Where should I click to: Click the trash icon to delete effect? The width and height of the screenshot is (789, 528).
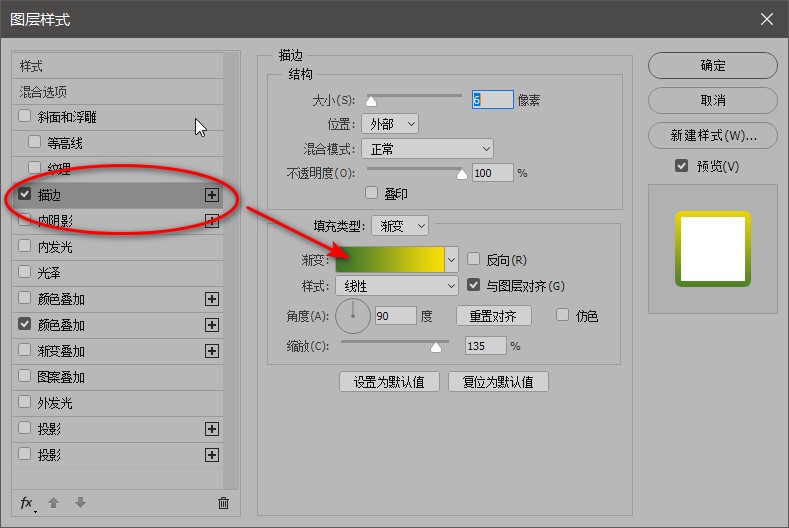(223, 503)
